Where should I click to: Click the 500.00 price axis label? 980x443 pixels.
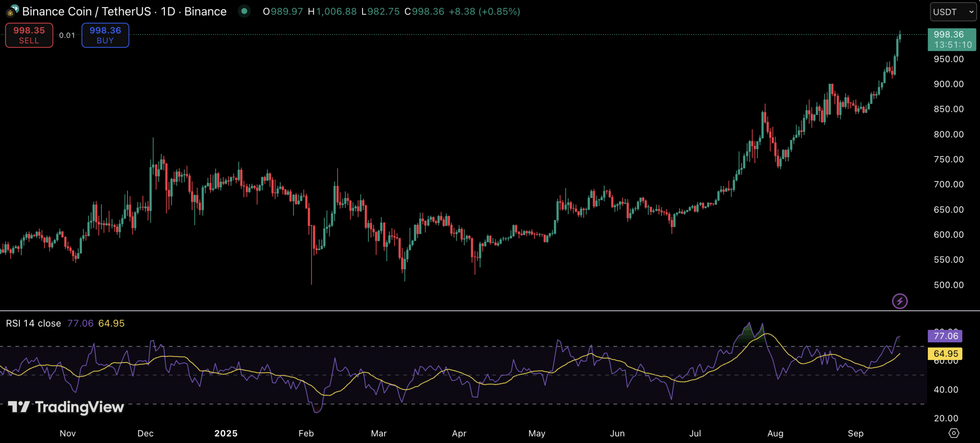(949, 284)
